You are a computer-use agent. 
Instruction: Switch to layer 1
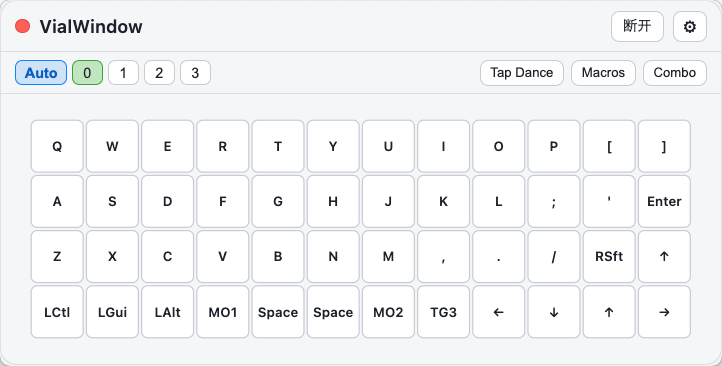(123, 73)
